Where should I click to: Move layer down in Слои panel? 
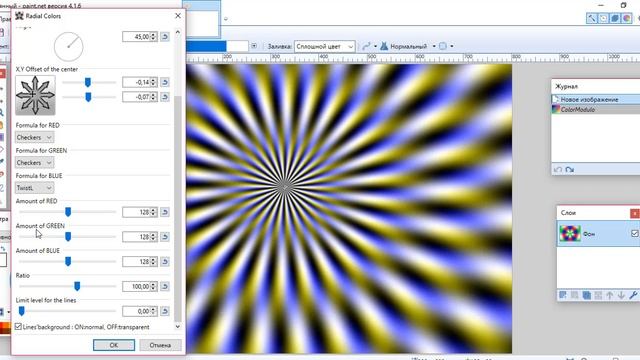[x=621, y=295]
